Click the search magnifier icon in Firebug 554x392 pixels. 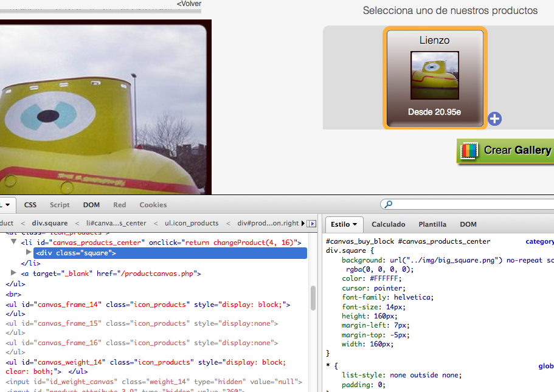[x=389, y=204]
